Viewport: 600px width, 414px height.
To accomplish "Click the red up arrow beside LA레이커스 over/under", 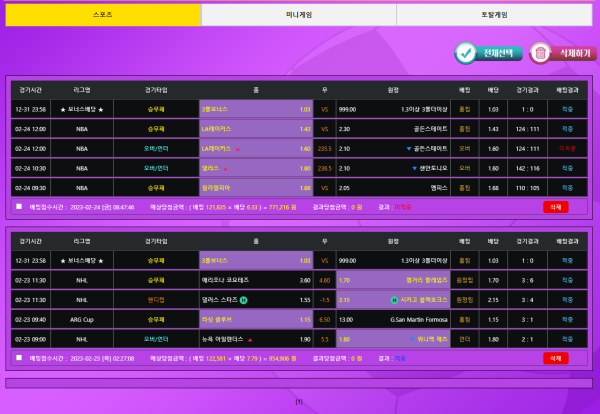I will click(238, 148).
